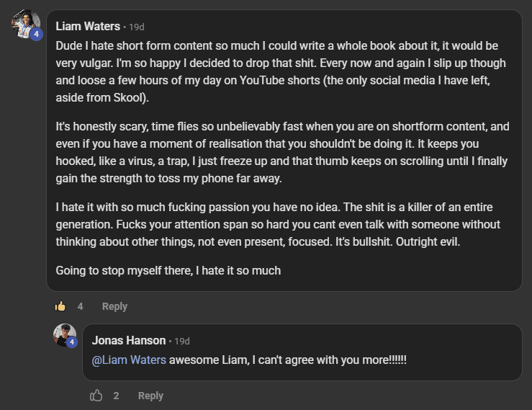Open Liam Waters' profile picture
Image resolution: width=532 pixels, height=410 pixels.
coord(24,22)
